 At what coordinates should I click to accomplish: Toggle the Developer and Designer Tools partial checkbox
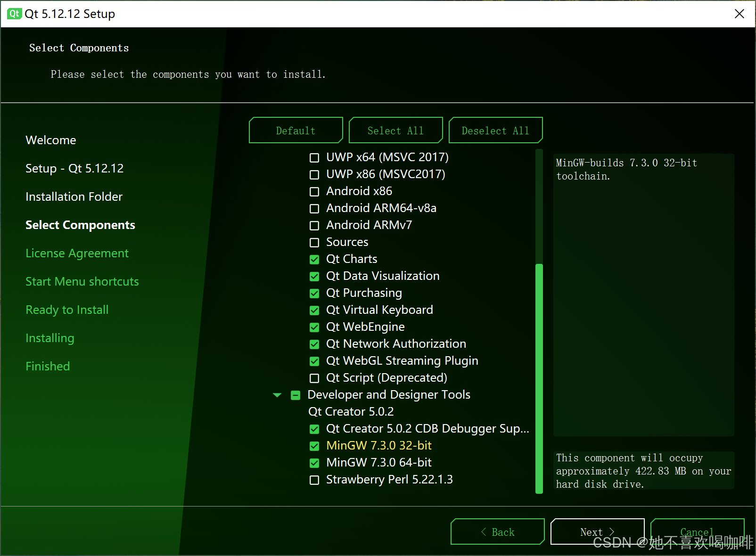tap(296, 395)
